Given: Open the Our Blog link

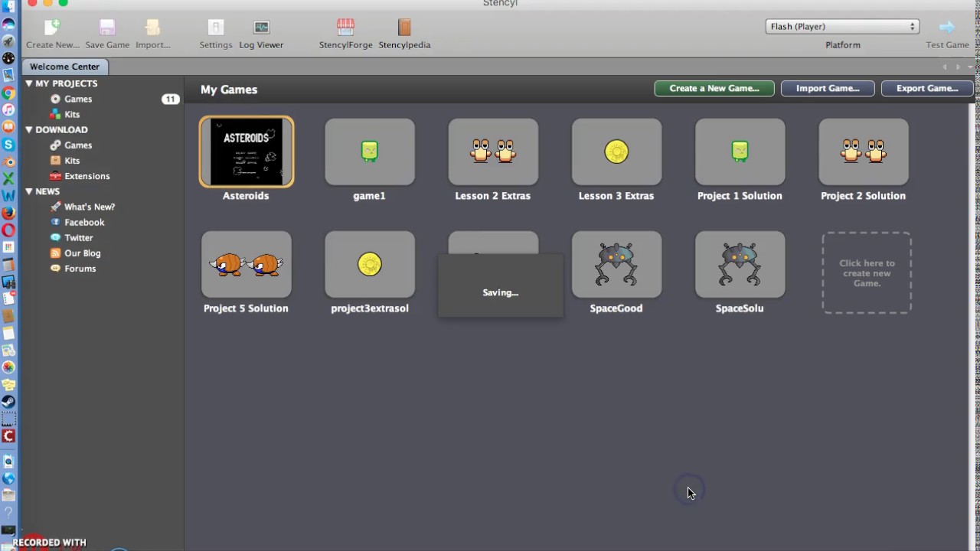Looking at the screenshot, I should 83,253.
